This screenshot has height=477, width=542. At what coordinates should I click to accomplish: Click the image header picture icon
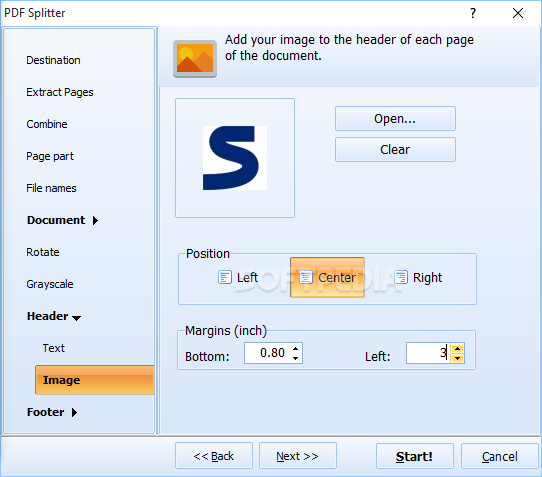195,58
